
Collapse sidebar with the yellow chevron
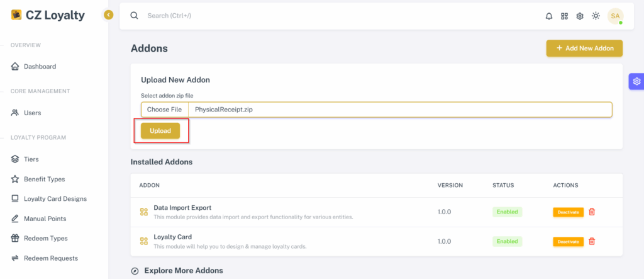click(108, 15)
